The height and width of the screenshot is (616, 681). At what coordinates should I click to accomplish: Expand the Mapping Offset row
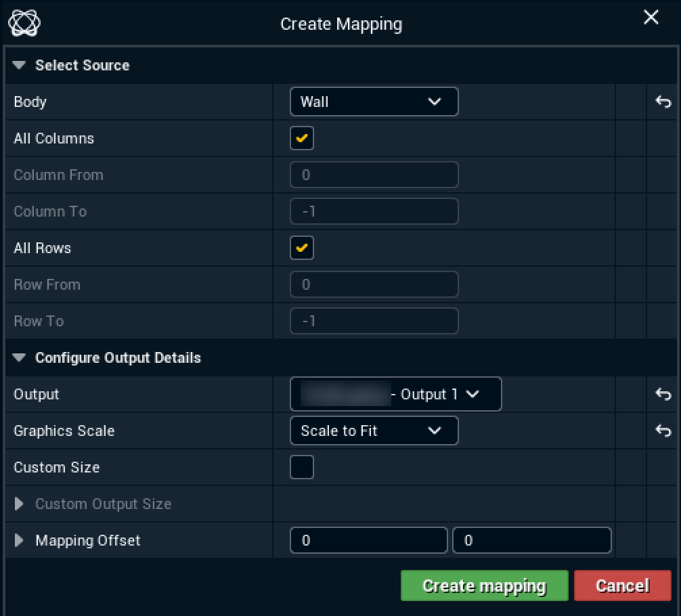pyautogui.click(x=20, y=541)
